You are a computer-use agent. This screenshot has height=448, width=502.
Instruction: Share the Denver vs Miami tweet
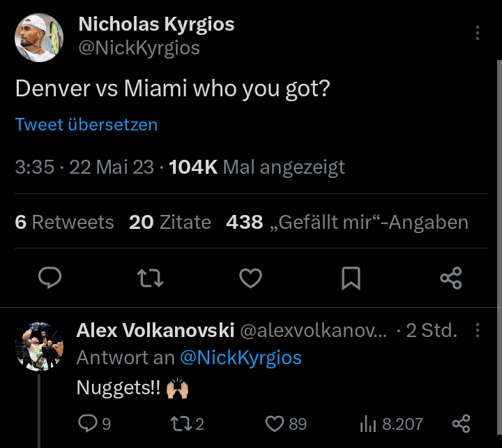pyautogui.click(x=451, y=278)
